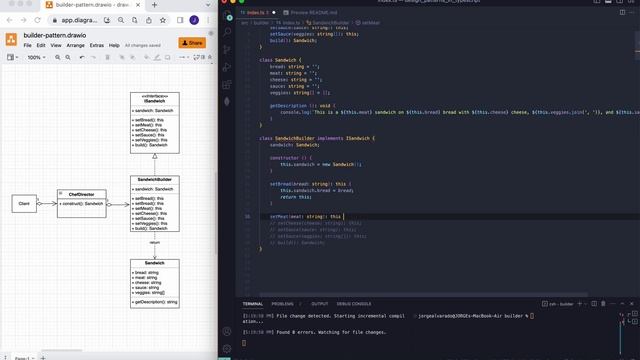Open Extensions view in activity bar
640x360 pixels.
(x=227, y=85)
